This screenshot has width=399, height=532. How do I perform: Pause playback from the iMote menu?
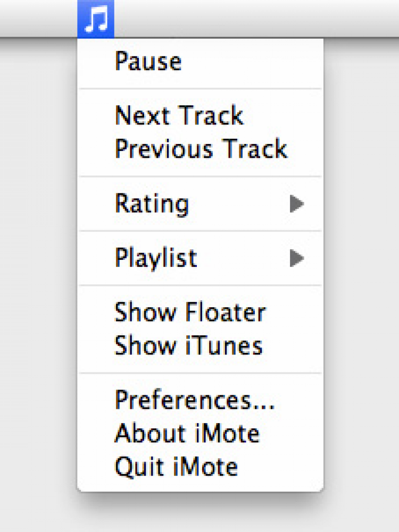(x=148, y=62)
